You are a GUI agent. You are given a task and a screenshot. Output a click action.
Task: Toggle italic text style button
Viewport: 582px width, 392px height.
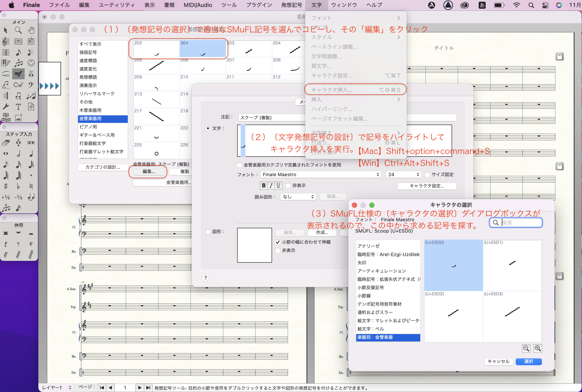click(x=271, y=186)
